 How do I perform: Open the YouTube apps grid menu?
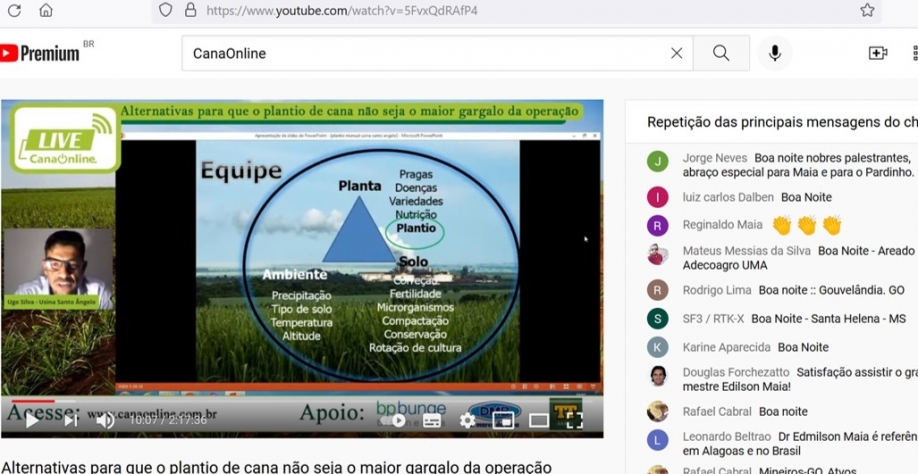(914, 53)
